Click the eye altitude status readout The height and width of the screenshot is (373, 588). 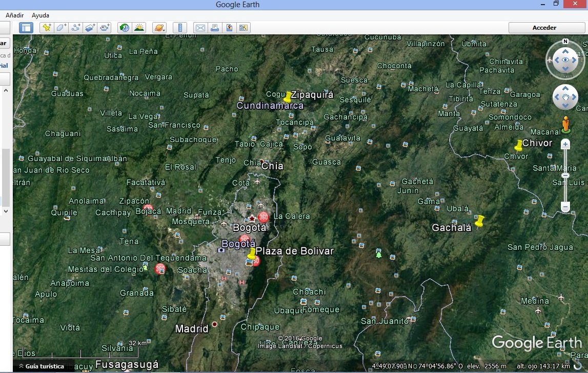click(x=543, y=366)
